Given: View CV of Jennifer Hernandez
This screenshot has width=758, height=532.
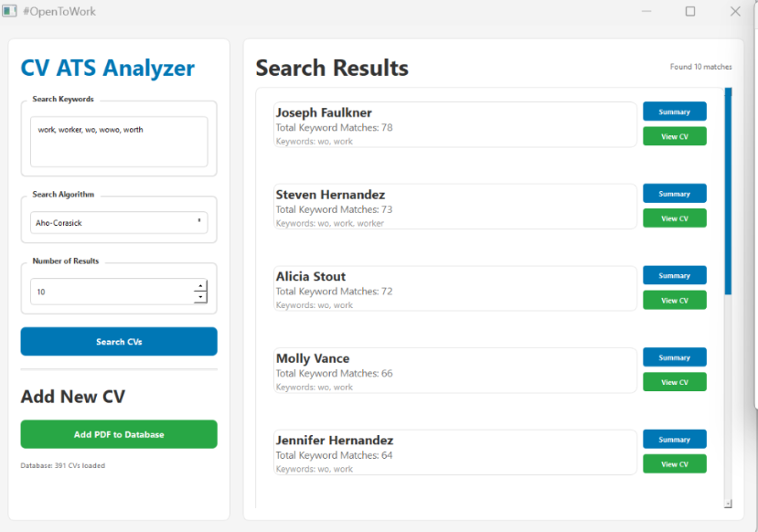Looking at the screenshot, I should (675, 463).
